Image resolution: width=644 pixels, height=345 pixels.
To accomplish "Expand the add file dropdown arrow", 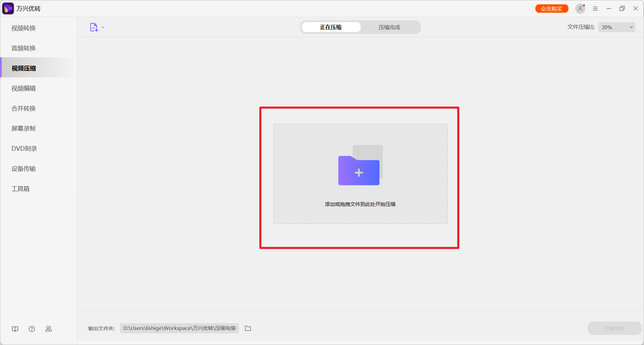I will [x=103, y=27].
